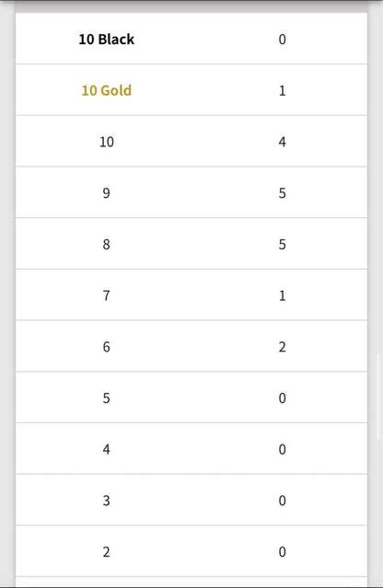This screenshot has width=383, height=588.
Task: Click the vertical scrollbar thumb on right edge
Action: coord(378,396)
